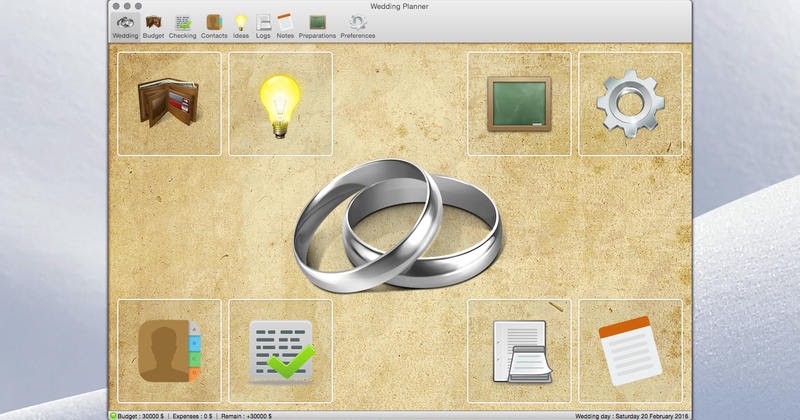This screenshot has width=800, height=420.
Task: Open the Checking toolbar item
Action: pos(183,27)
